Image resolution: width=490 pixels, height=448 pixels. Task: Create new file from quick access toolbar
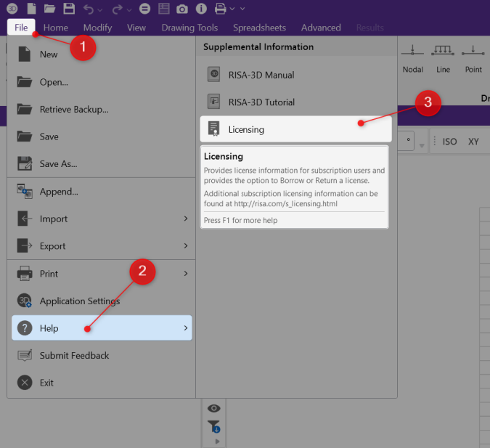[x=31, y=9]
